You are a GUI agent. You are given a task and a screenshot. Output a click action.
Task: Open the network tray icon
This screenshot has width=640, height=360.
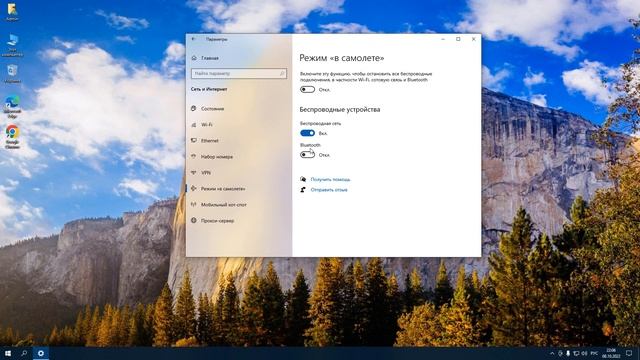pyautogui.click(x=576, y=353)
